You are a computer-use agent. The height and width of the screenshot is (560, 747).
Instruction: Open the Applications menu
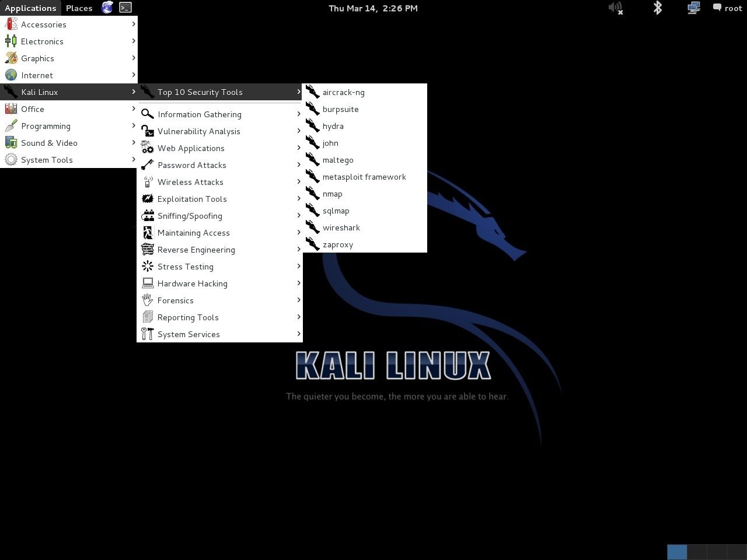coord(30,8)
